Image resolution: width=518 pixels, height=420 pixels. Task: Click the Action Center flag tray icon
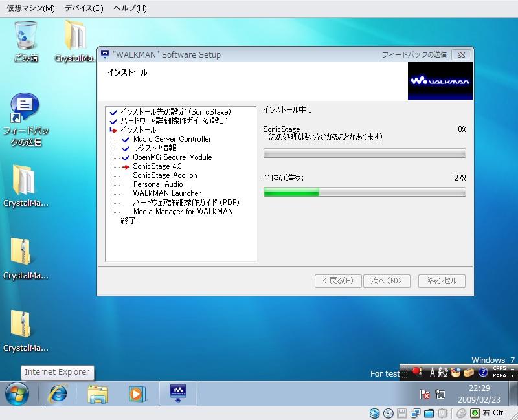tap(425, 393)
